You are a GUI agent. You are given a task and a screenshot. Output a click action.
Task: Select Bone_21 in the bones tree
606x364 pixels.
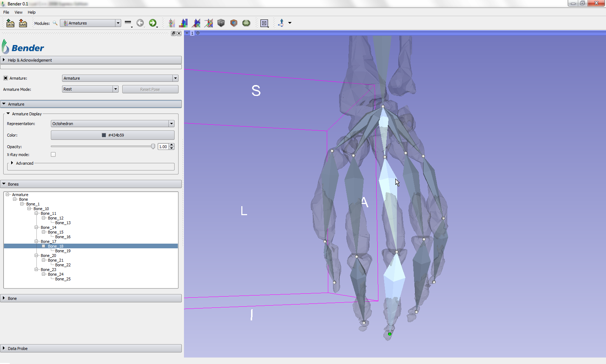(56, 260)
